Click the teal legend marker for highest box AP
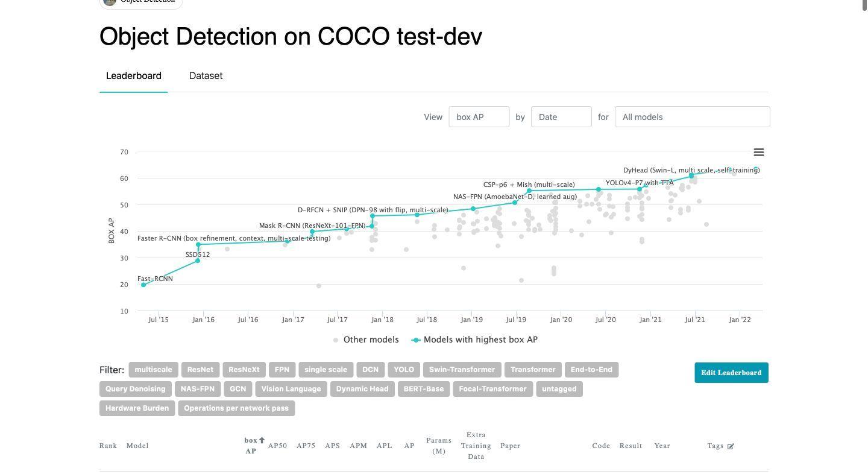Viewport: 868px width, 474px height. click(x=415, y=340)
